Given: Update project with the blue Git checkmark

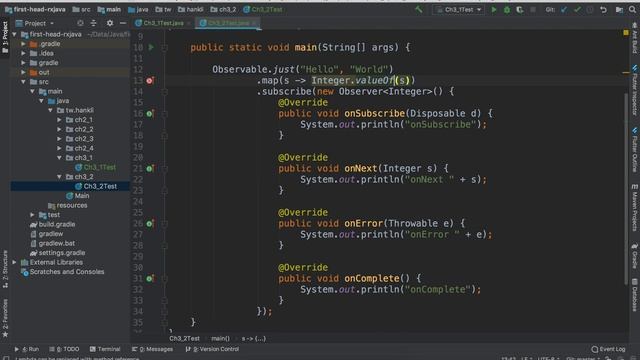Looking at the screenshot, I should (x=564, y=9).
